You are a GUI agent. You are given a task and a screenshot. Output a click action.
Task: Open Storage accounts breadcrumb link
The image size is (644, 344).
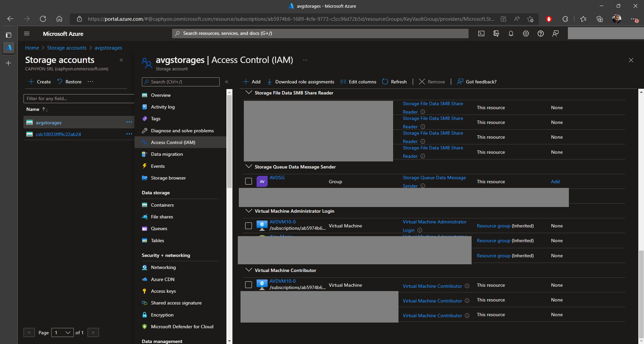click(x=67, y=48)
